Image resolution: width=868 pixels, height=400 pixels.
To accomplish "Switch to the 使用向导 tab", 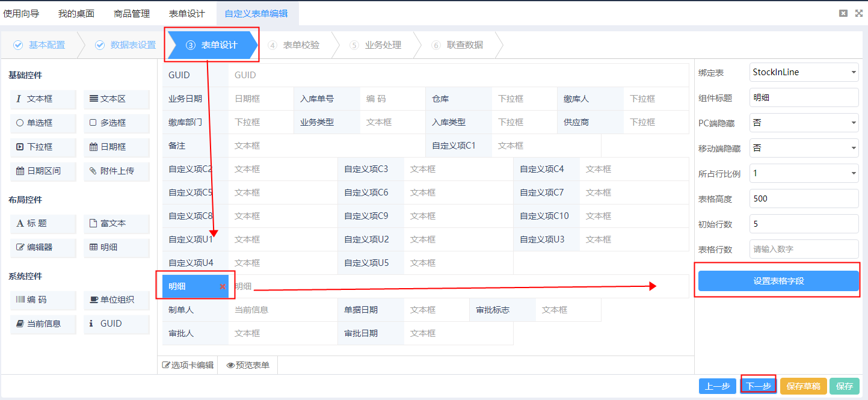I will (21, 13).
